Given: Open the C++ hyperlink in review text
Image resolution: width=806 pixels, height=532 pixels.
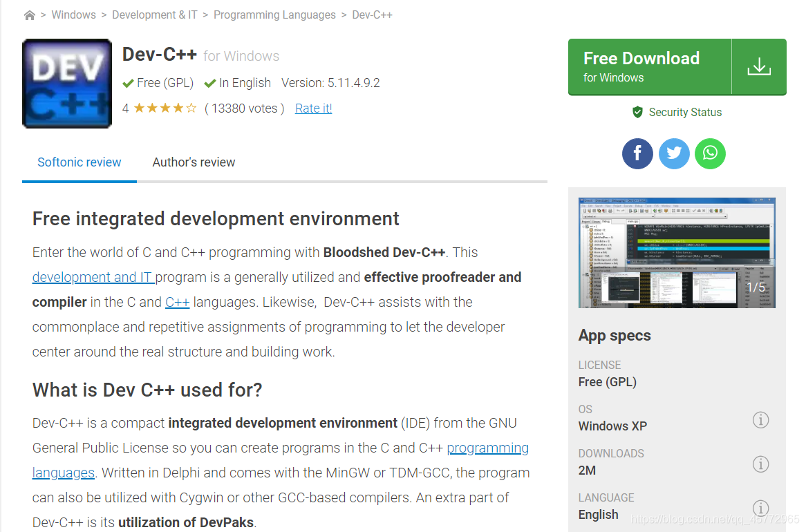Looking at the screenshot, I should pyautogui.click(x=178, y=302).
